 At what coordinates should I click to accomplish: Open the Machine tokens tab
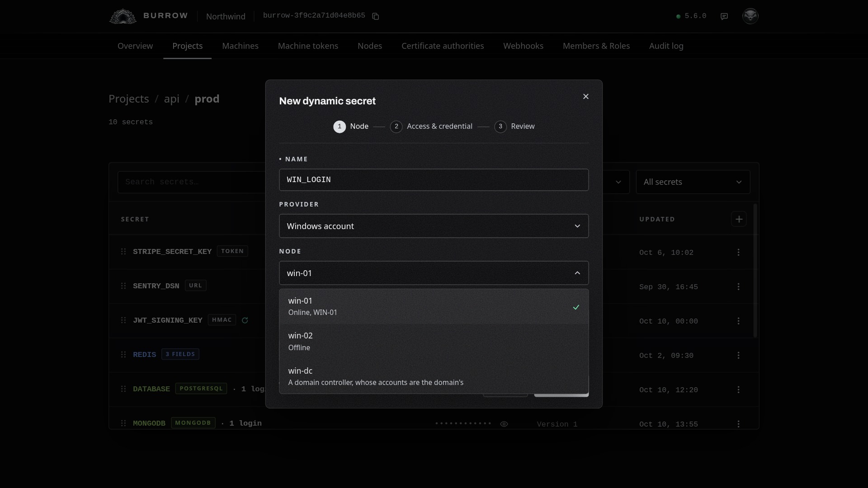coord(308,46)
